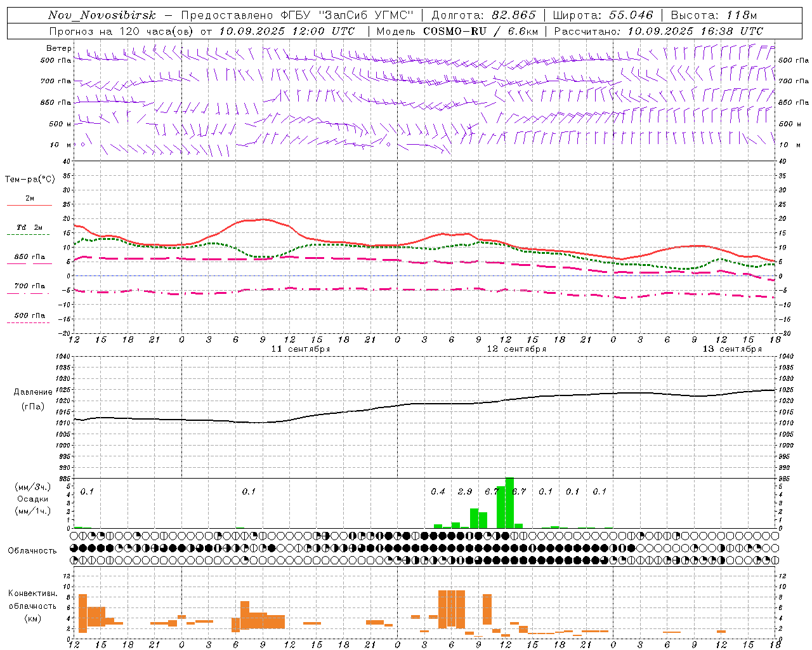
Task: Click the dashed pink legend line under 500 гПа temperature
Action: tap(28, 323)
